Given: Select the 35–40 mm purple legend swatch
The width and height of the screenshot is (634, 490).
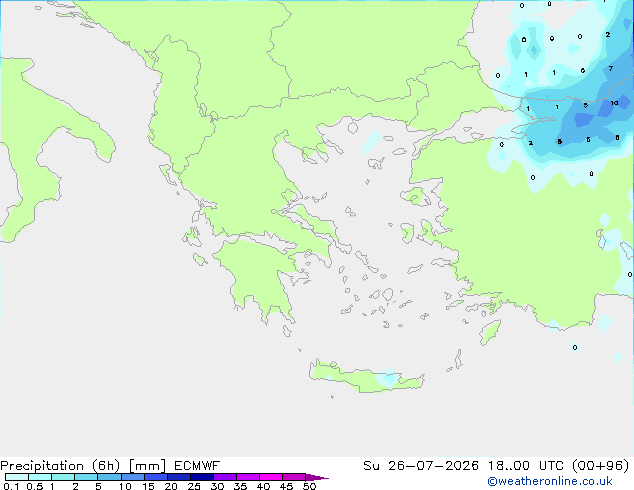Looking at the screenshot, I should [x=248, y=477].
